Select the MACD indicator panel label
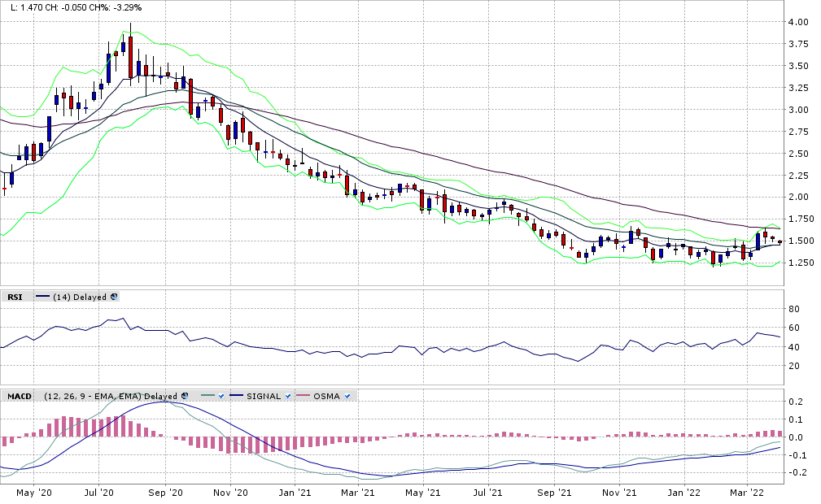821x504 pixels. (20, 396)
